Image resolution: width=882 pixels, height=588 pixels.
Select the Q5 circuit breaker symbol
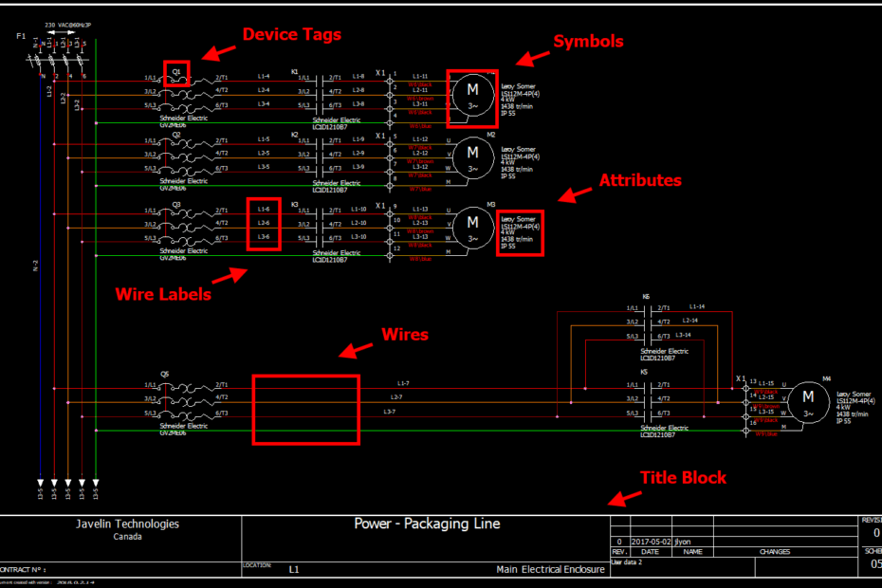pyautogui.click(x=186, y=401)
